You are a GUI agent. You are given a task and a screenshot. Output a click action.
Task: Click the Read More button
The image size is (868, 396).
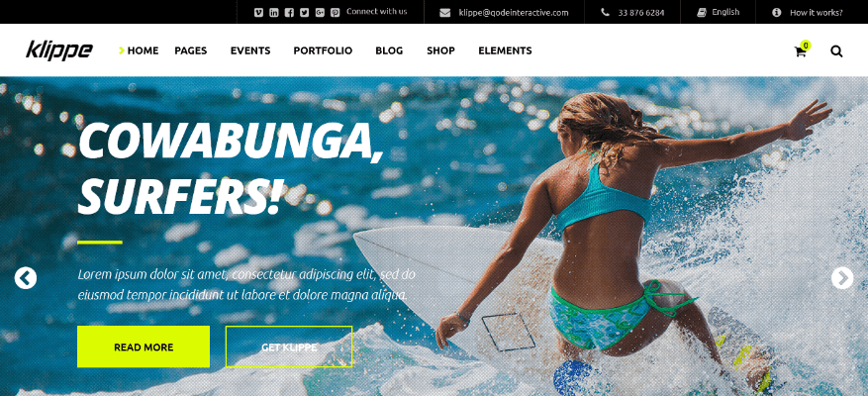click(144, 346)
